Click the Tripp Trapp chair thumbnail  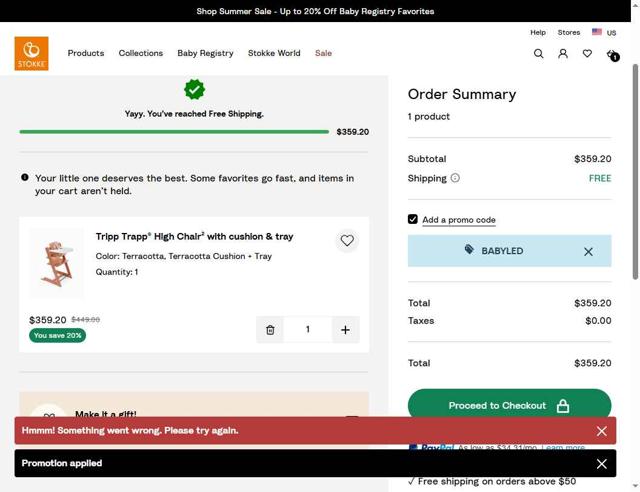57,263
